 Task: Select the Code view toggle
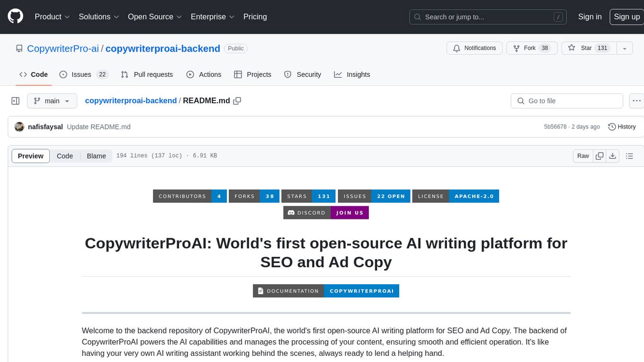65,156
